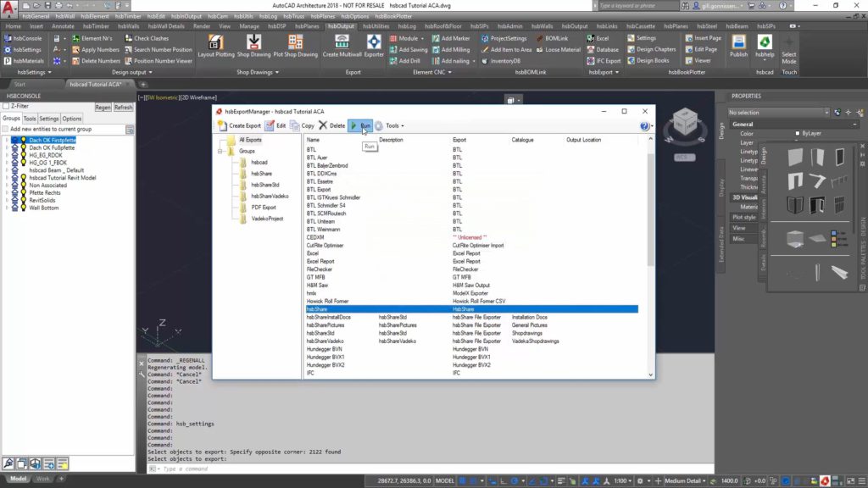Click Add Sawing tool
Viewport: 868px width, 488px height.
pyautogui.click(x=409, y=50)
